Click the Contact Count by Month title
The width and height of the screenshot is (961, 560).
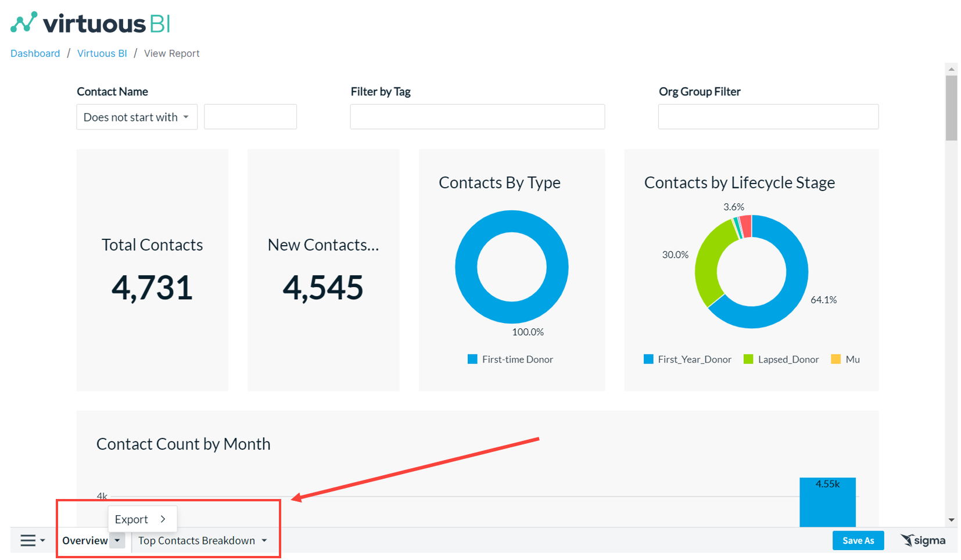tap(184, 444)
